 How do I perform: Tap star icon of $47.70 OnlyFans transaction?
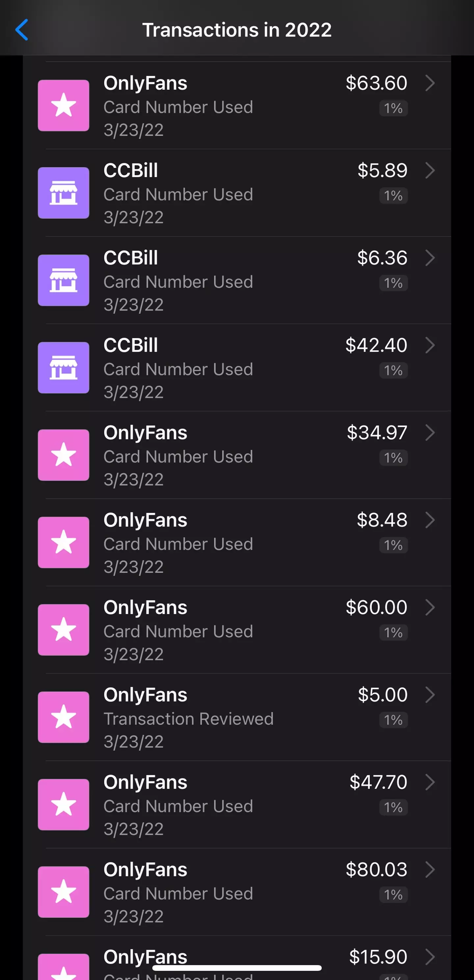[64, 805]
